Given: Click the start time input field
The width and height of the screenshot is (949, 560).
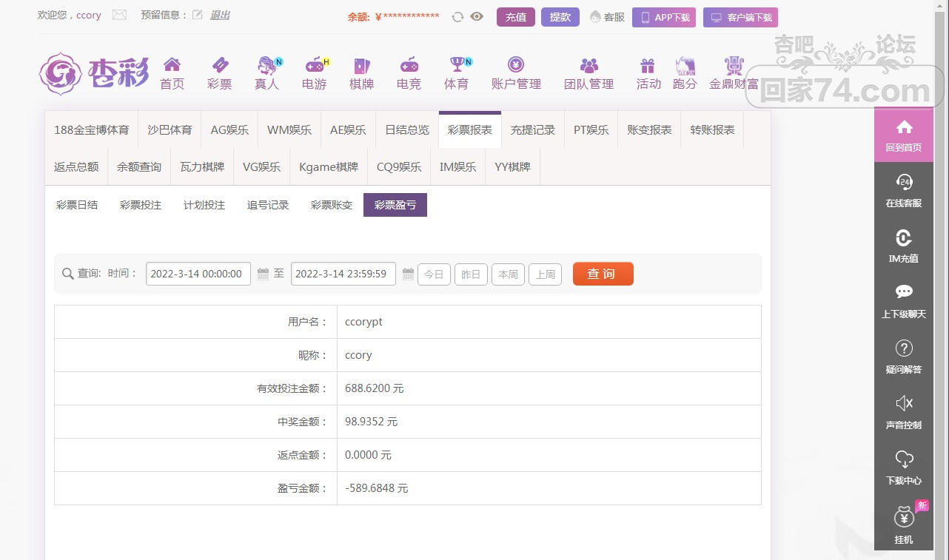Looking at the screenshot, I should point(198,274).
